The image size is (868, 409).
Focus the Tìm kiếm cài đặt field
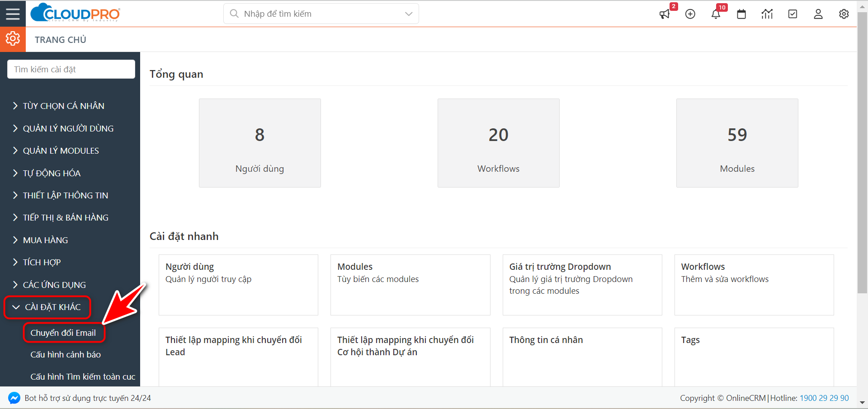[x=71, y=69]
